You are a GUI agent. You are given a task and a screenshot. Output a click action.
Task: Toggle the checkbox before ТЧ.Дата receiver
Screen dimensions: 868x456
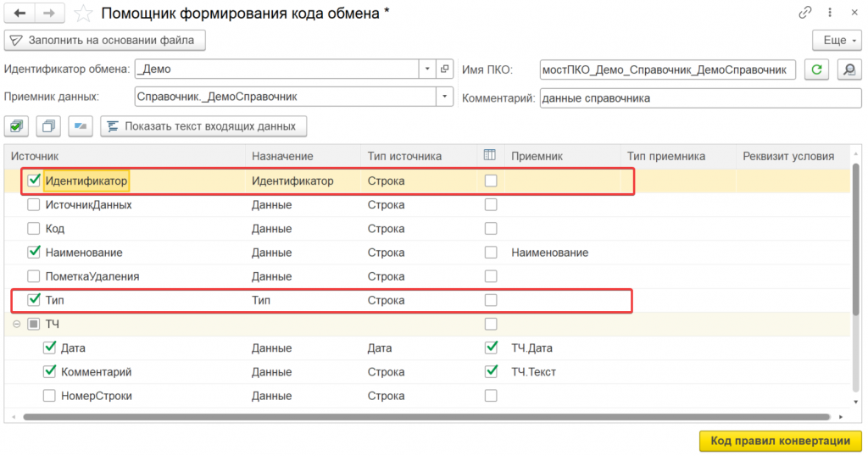coord(491,348)
